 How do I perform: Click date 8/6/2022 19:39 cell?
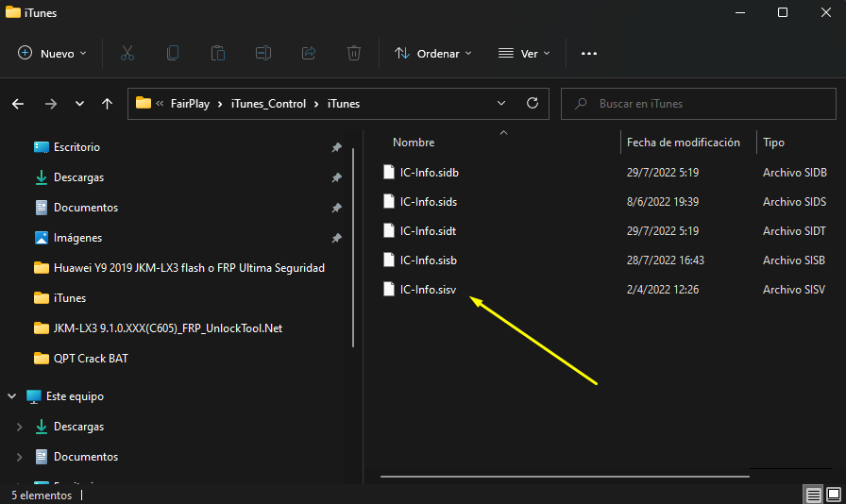pos(663,201)
